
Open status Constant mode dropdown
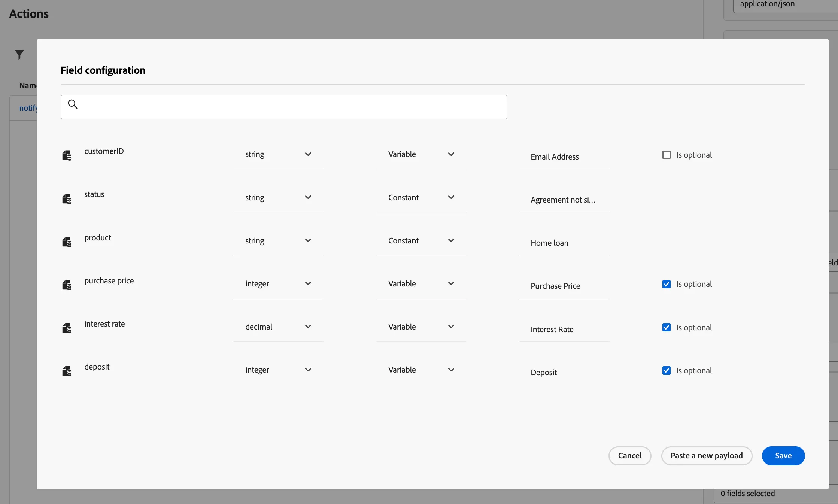(x=421, y=197)
